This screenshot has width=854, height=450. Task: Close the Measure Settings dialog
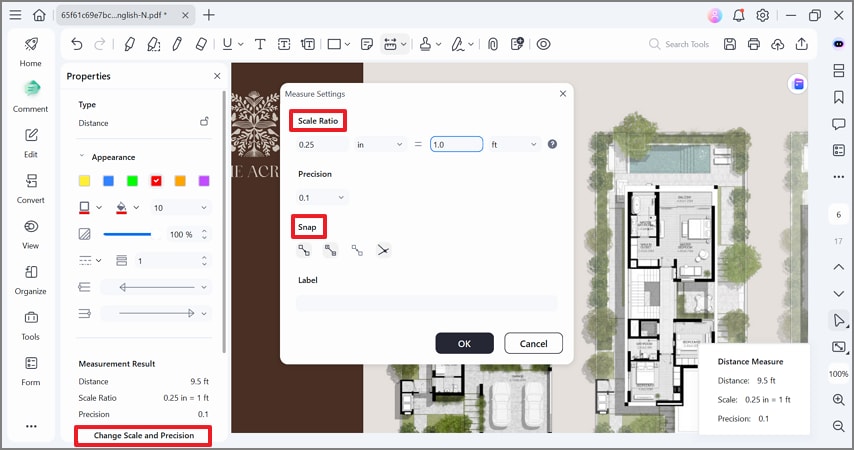[x=563, y=94]
